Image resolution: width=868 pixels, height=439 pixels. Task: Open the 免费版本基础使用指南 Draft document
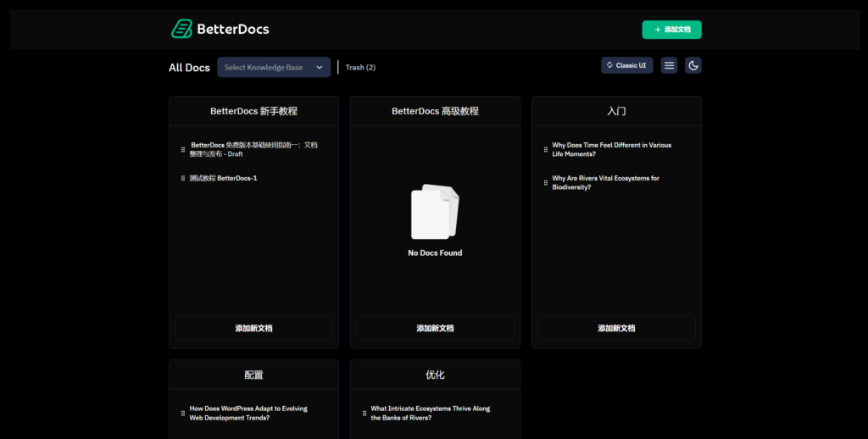tap(253, 149)
